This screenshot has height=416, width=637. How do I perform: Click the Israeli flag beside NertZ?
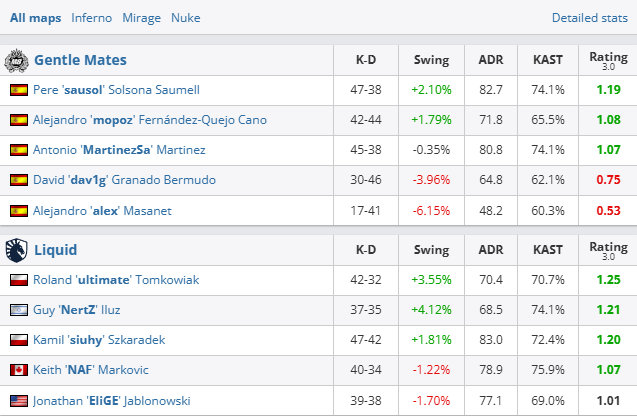coord(18,310)
